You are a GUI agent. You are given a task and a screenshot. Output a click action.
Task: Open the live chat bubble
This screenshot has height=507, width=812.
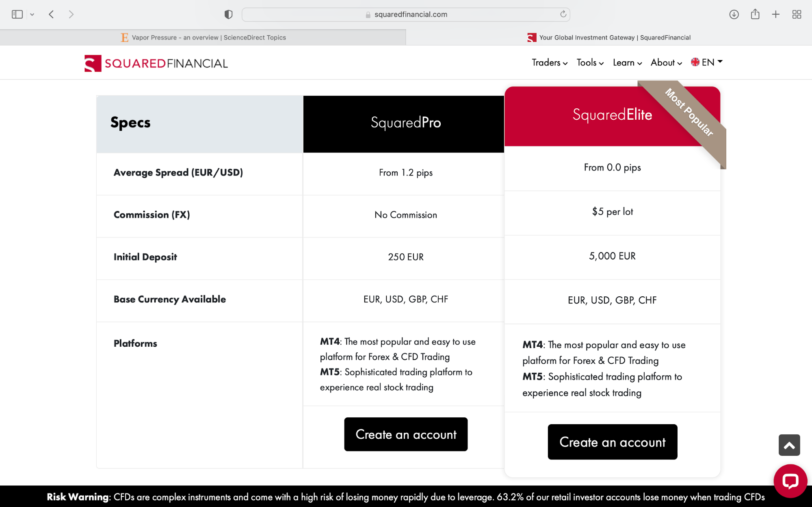coord(790,481)
